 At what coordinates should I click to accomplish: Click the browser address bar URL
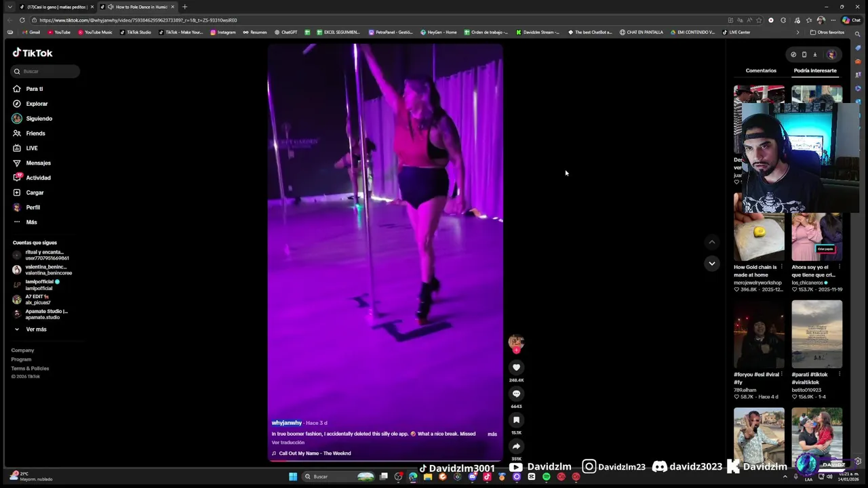pyautogui.click(x=138, y=20)
